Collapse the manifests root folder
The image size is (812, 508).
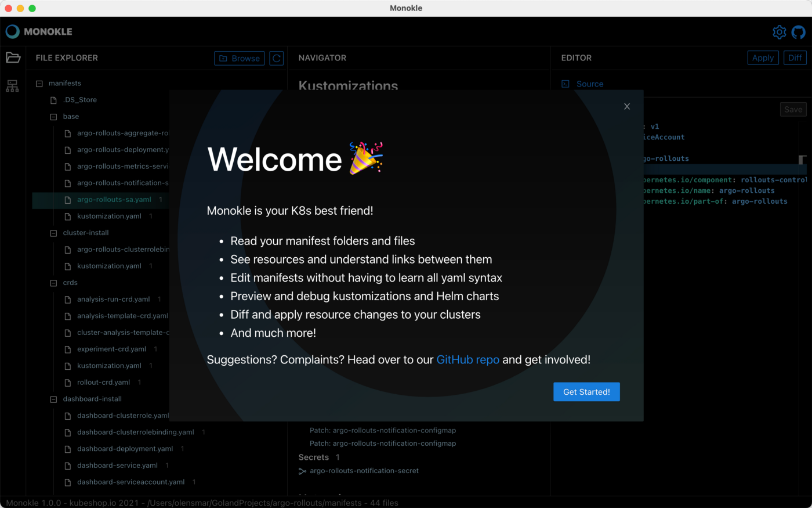point(39,84)
